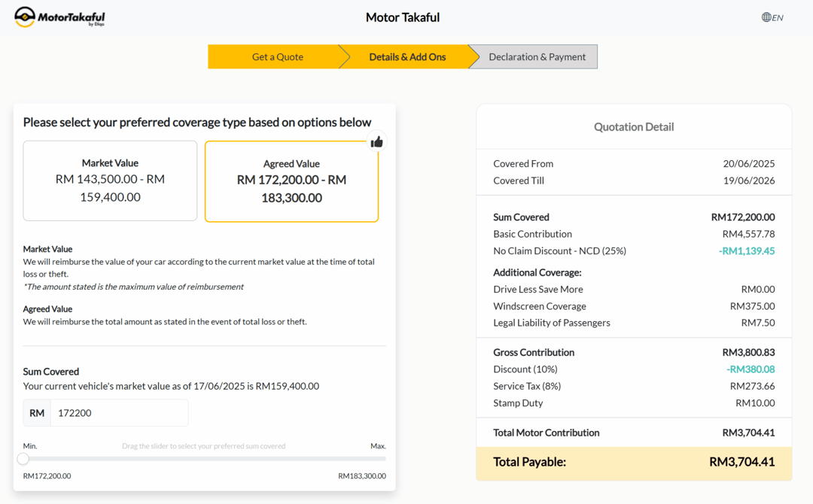Open the Details & Add Ons step
This screenshot has height=504, width=813.
(407, 57)
